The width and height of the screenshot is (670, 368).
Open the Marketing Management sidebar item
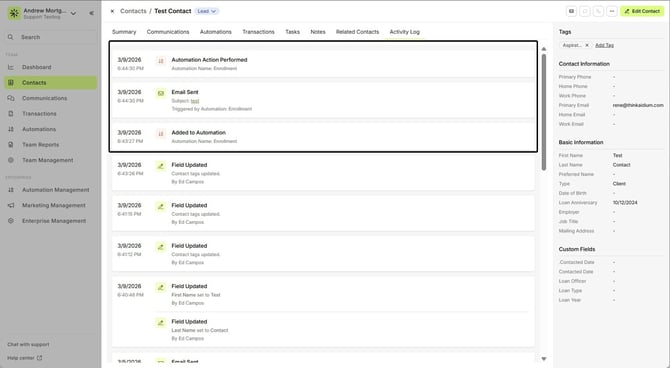(50, 205)
